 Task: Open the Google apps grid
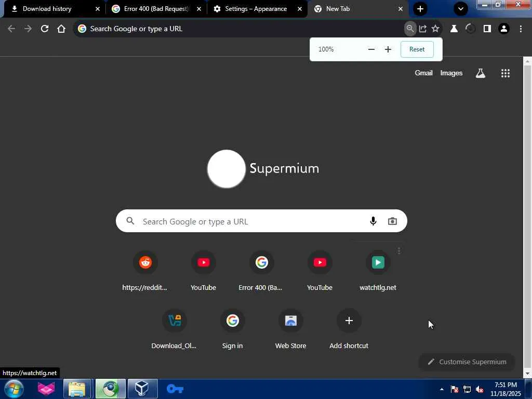click(505, 73)
